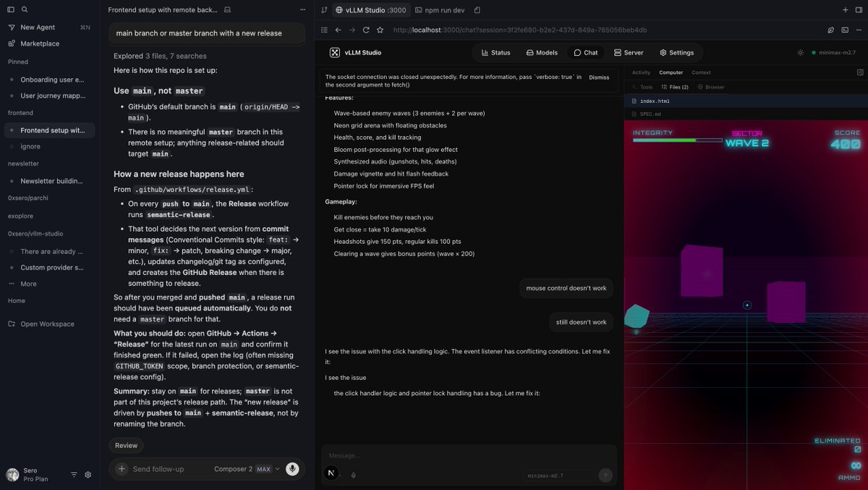Collapse the Pinned section header
Screen dimensions: 868x490
coord(18,62)
